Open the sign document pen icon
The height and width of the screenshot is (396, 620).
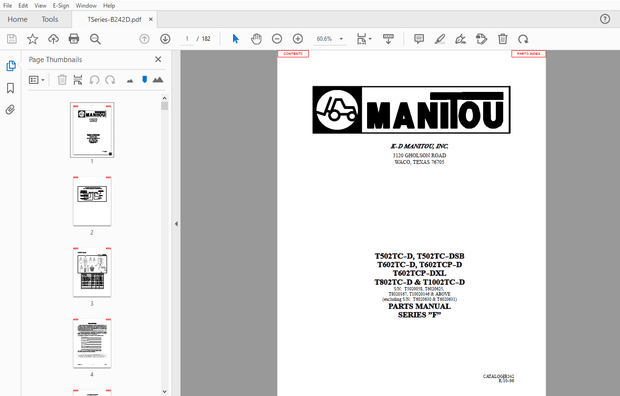click(x=460, y=39)
